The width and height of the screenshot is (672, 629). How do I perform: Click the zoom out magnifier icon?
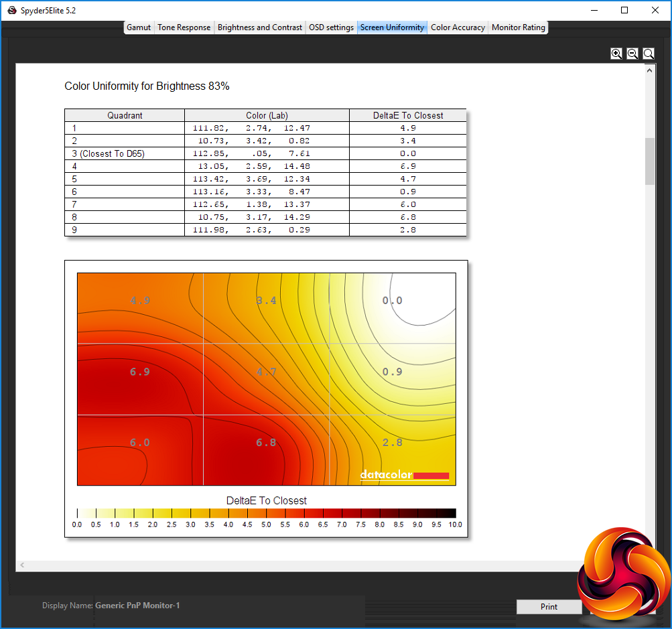[x=632, y=54]
